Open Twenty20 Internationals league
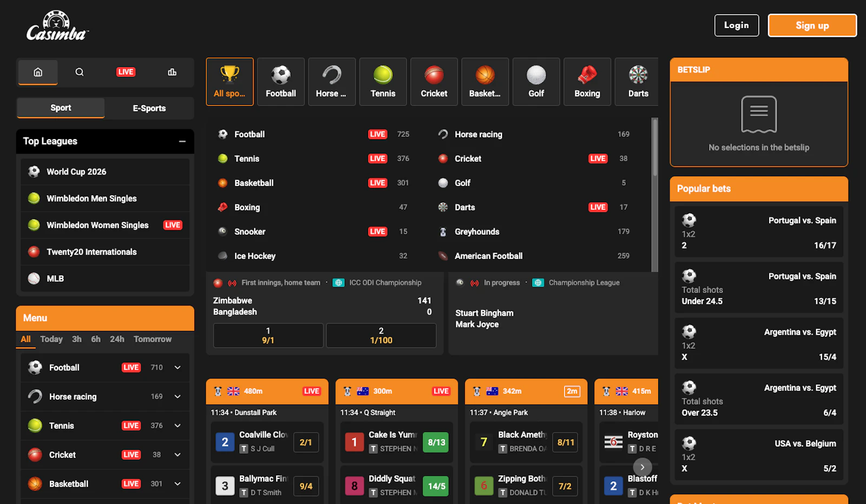This screenshot has width=866, height=504. (x=105, y=252)
